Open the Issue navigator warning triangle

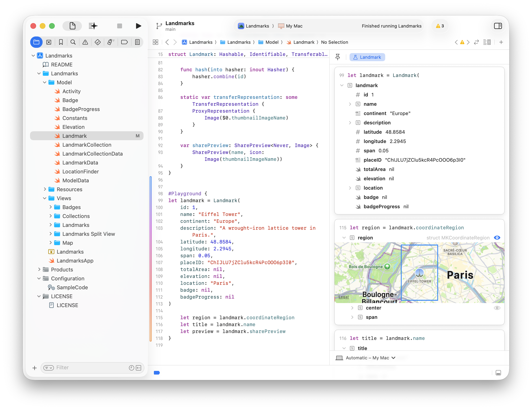(x=85, y=42)
